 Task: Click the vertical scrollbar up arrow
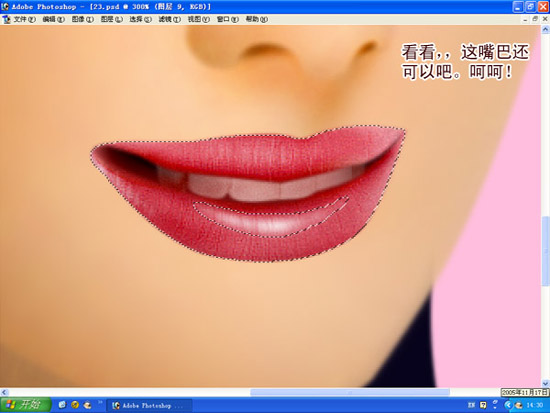(x=545, y=30)
